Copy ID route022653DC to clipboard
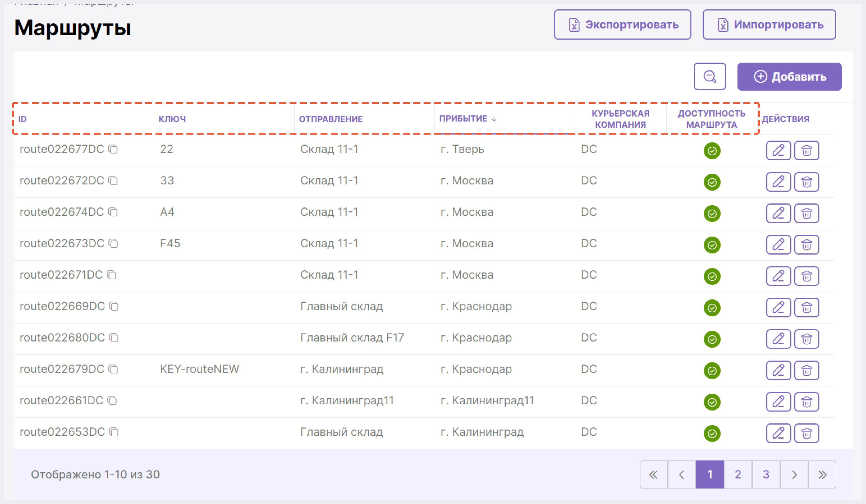The height and width of the screenshot is (504, 866). coord(114,432)
